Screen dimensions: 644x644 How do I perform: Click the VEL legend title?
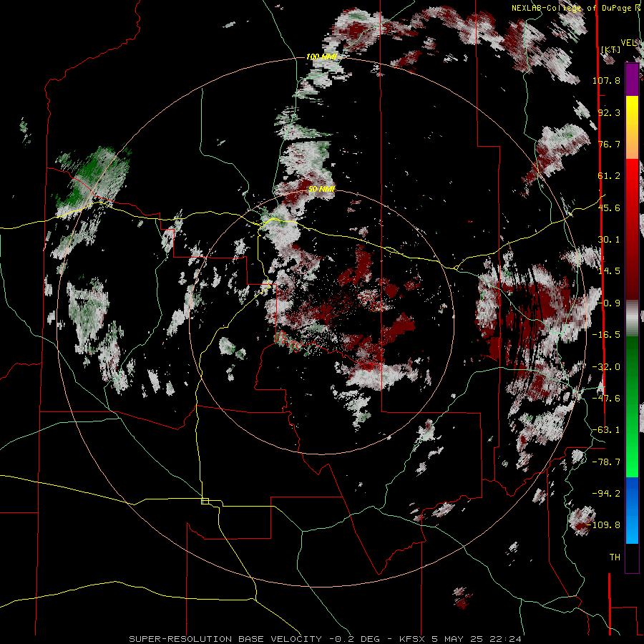point(628,42)
